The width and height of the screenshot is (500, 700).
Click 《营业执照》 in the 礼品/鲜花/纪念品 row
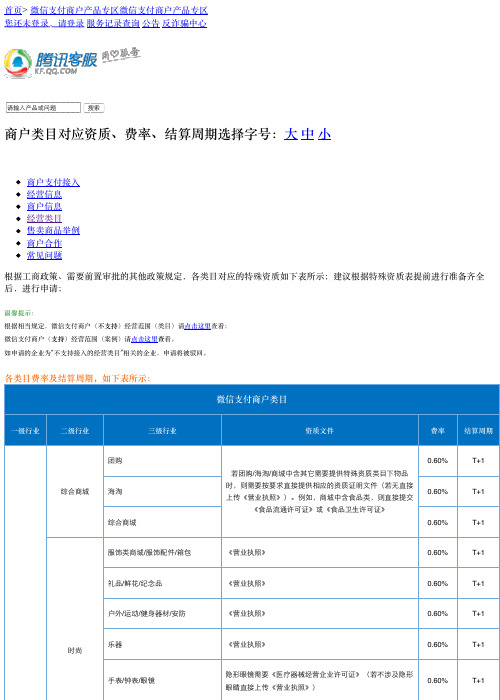tap(247, 583)
